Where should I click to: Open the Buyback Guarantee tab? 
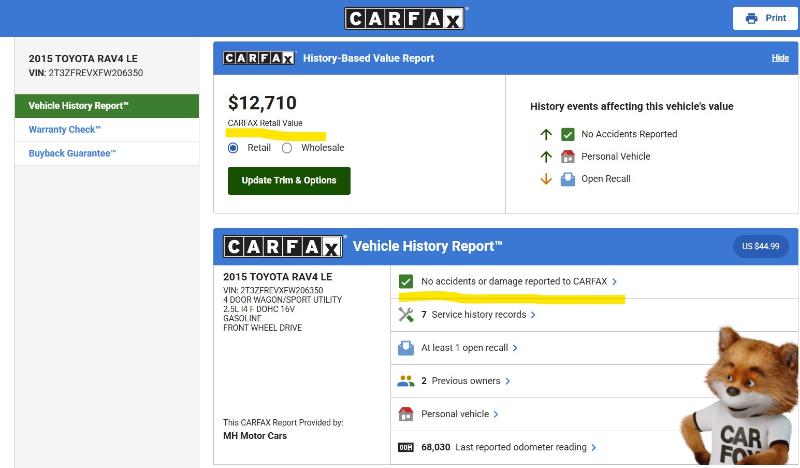click(72, 154)
